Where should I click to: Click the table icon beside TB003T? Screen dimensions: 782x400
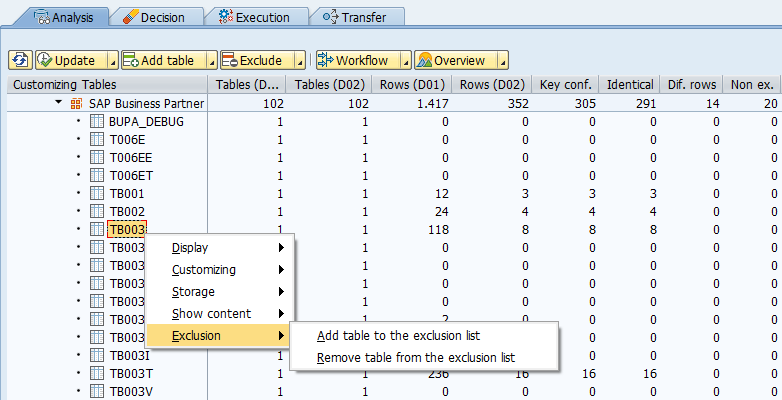(x=97, y=373)
